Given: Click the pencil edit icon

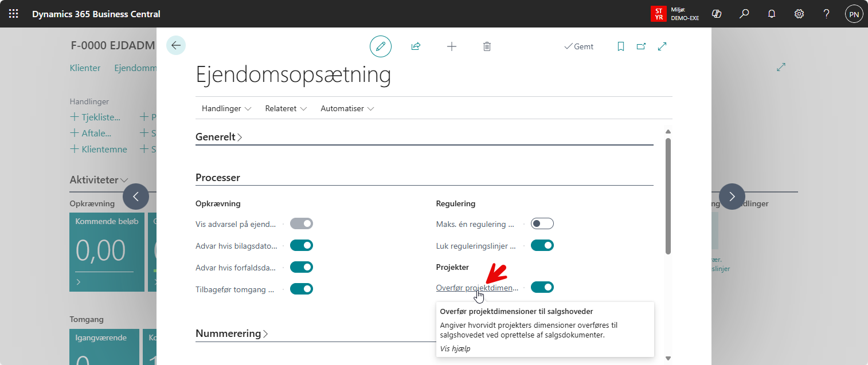Looking at the screenshot, I should [x=380, y=46].
